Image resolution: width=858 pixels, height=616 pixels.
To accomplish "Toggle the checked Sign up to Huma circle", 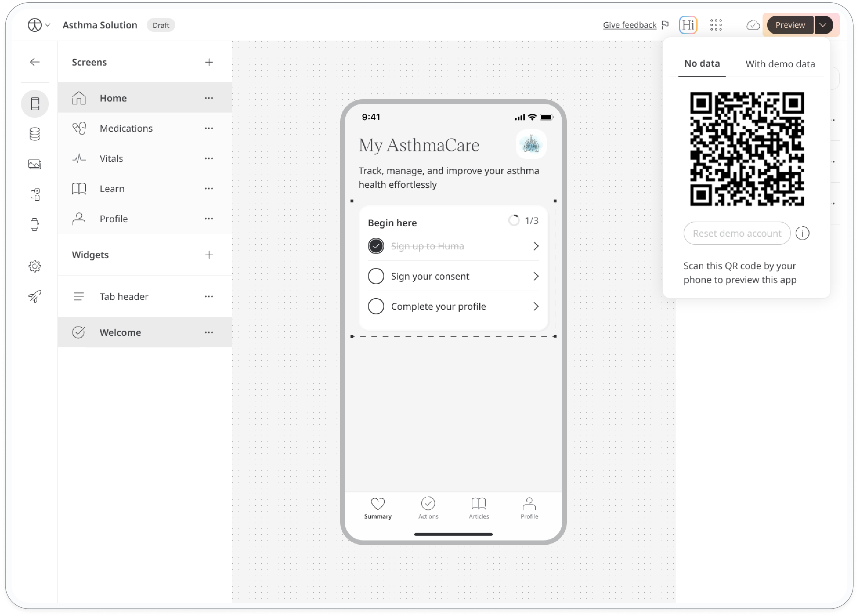I will click(x=376, y=246).
